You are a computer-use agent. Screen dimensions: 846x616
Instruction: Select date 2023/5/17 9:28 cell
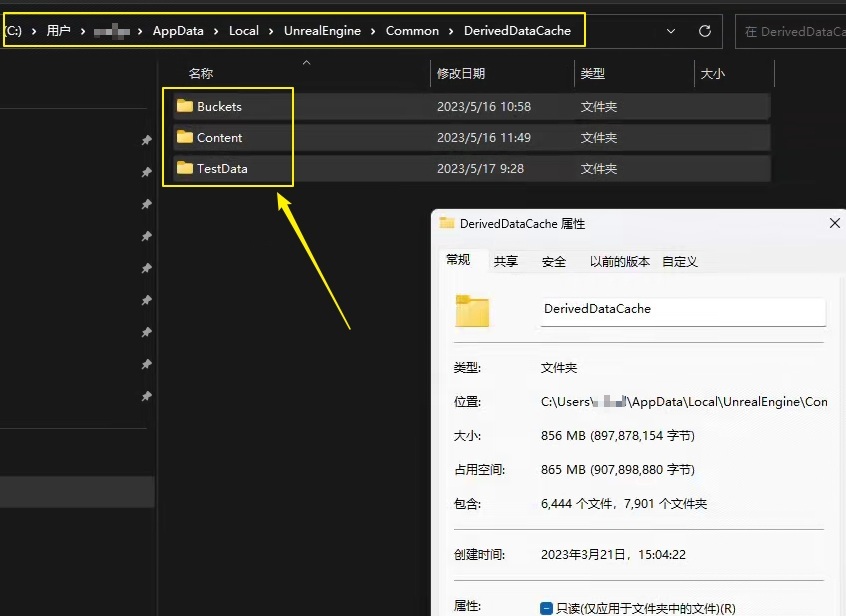[x=480, y=169]
